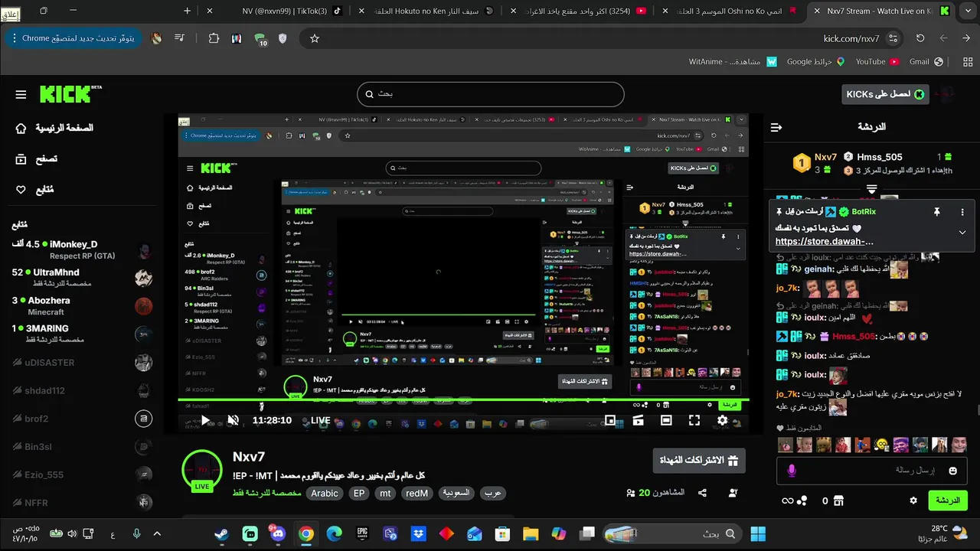The height and width of the screenshot is (551, 980).
Task: Click the Get KICKs button
Action: click(885, 94)
